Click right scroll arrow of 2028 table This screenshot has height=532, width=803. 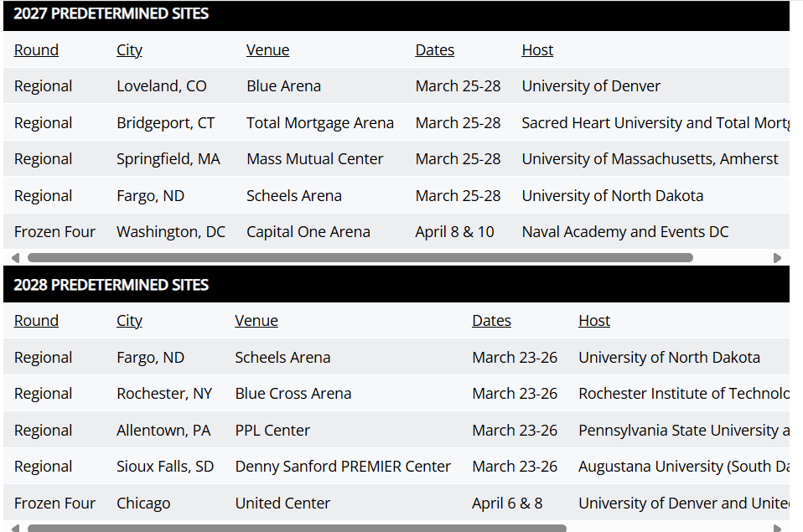tap(777, 528)
